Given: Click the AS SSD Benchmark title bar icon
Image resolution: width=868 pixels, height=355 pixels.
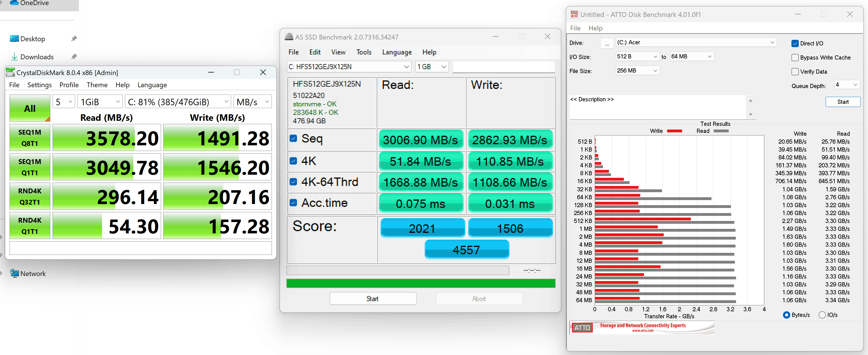Looking at the screenshot, I should 289,37.
